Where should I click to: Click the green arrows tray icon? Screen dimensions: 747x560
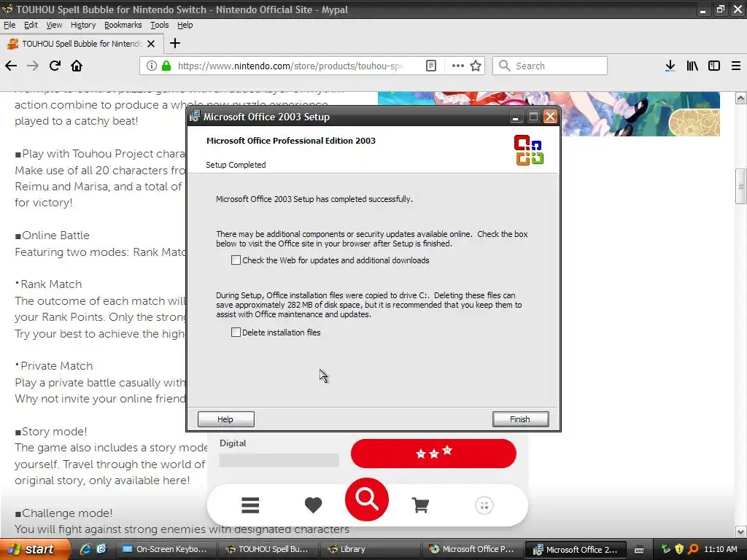click(x=666, y=550)
